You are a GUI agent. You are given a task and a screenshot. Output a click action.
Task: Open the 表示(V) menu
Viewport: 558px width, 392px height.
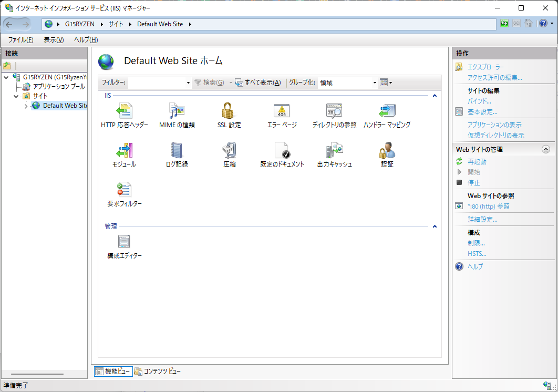coord(54,40)
